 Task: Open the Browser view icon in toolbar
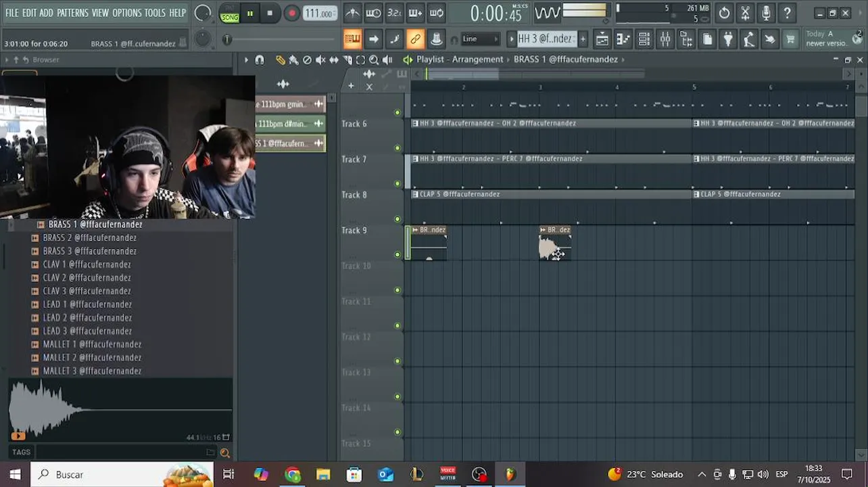[686, 39]
